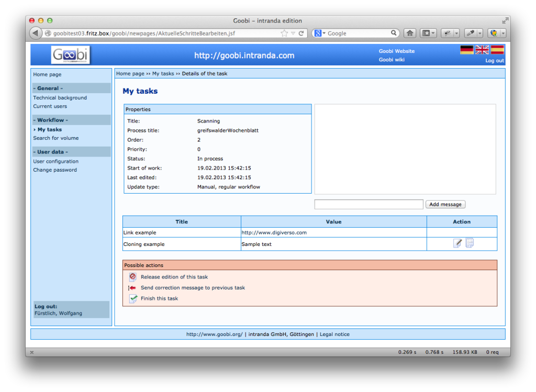
Task: Click the 158.93 KB status bar entry
Action: point(465,352)
